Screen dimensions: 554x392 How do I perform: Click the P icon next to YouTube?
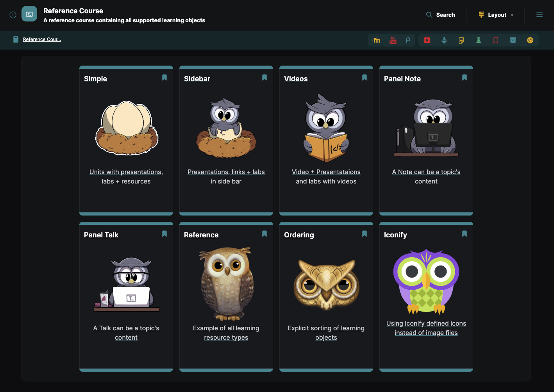[x=408, y=40]
